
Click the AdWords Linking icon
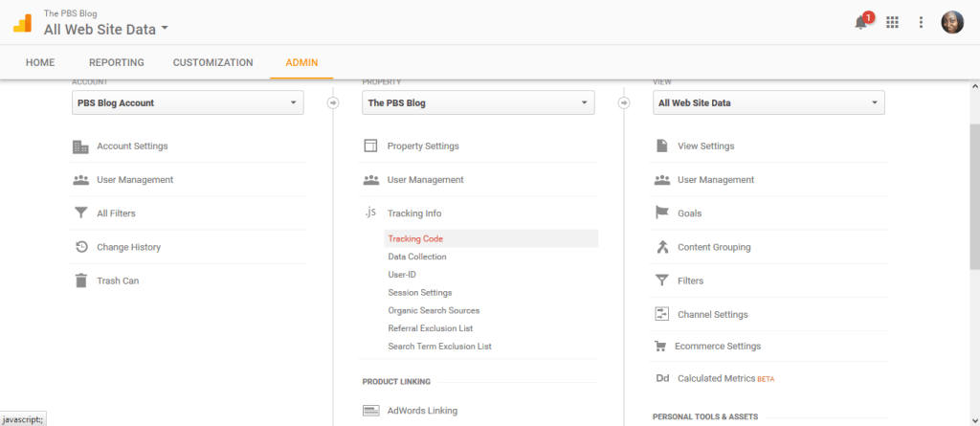click(x=371, y=411)
